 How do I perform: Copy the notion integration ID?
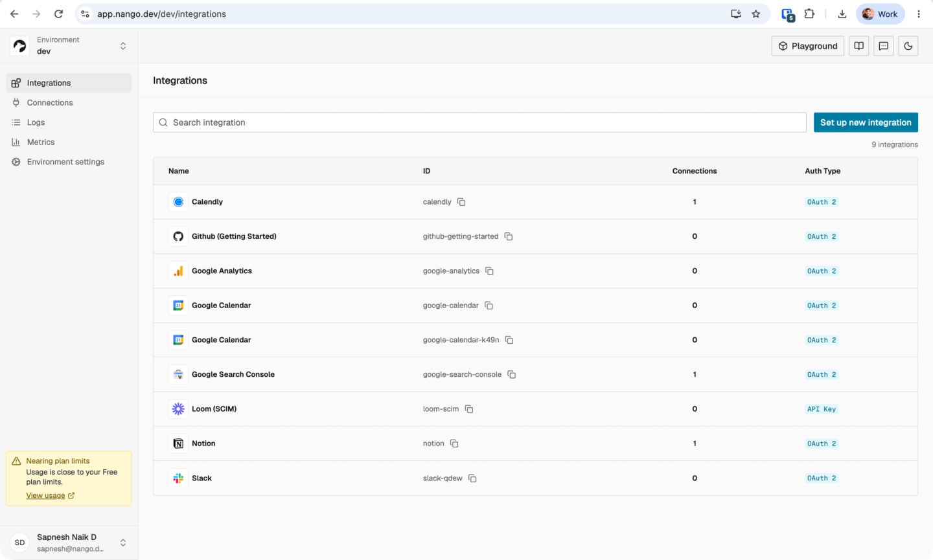click(x=454, y=443)
